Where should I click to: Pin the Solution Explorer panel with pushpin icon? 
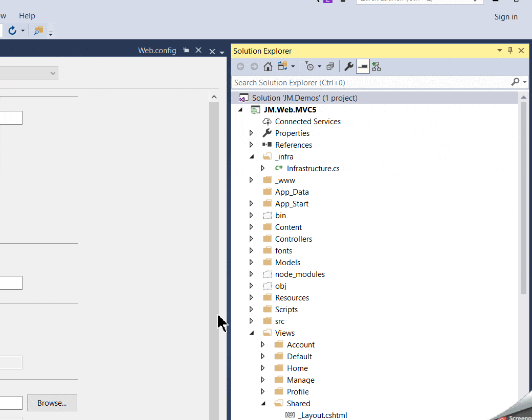click(x=510, y=51)
